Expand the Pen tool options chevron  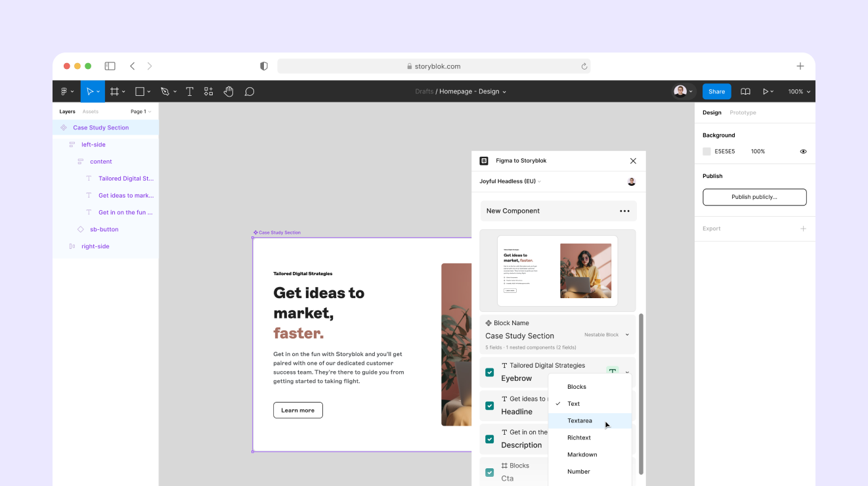tap(174, 92)
